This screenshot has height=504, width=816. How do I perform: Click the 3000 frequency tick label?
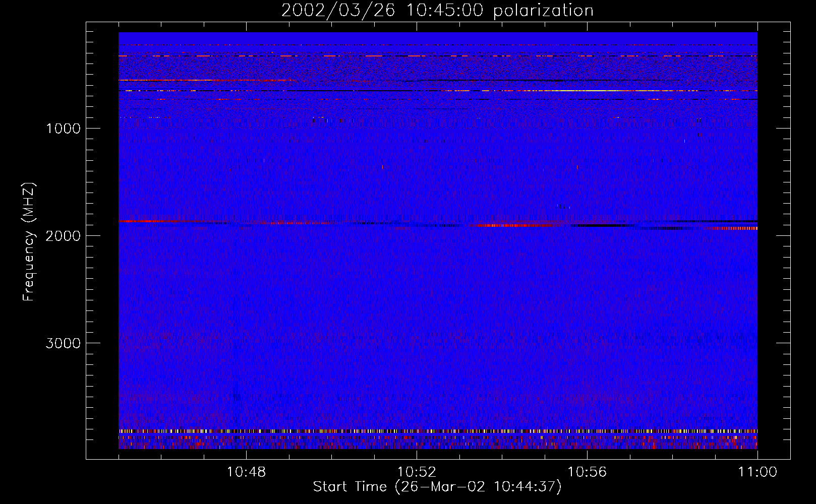(x=63, y=343)
